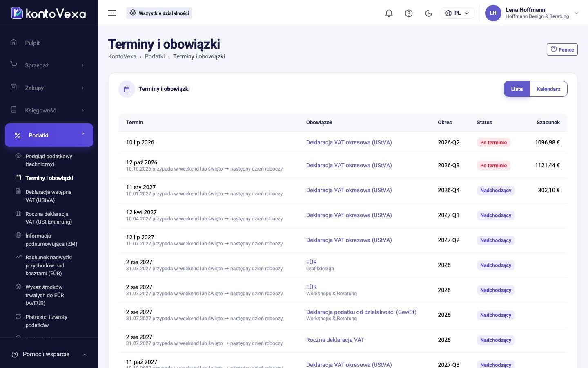Click the Zakupy bag icon
The height and width of the screenshot is (368, 588).
13,88
